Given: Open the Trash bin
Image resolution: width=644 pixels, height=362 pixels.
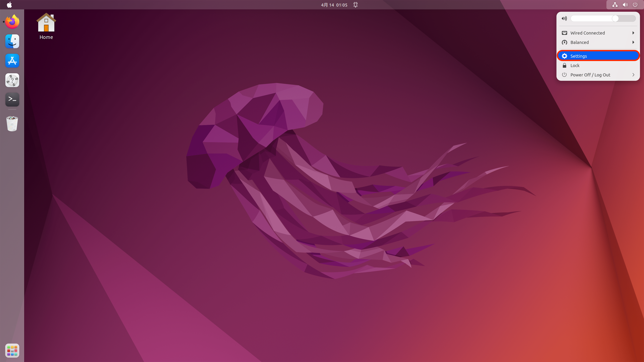Looking at the screenshot, I should coord(12,123).
